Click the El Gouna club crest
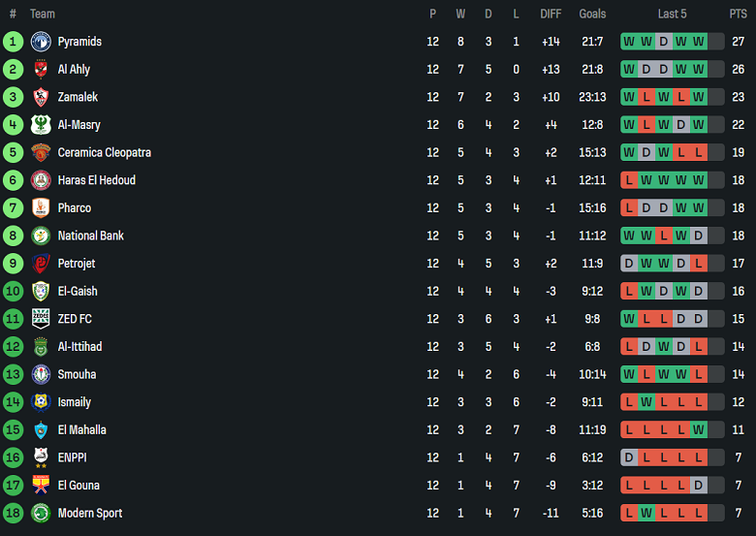Viewport: 756px width, 536px height. (41, 486)
